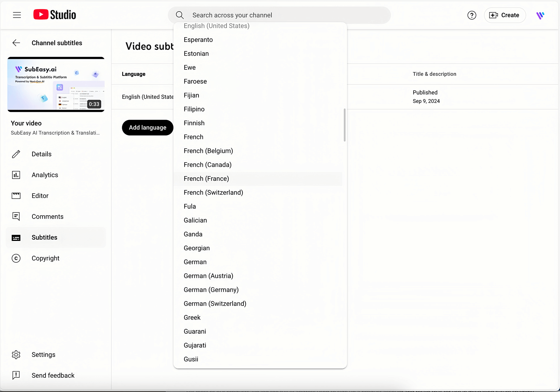The image size is (560, 392).
Task: Select German (Germany) from the list
Action: pyautogui.click(x=258, y=290)
